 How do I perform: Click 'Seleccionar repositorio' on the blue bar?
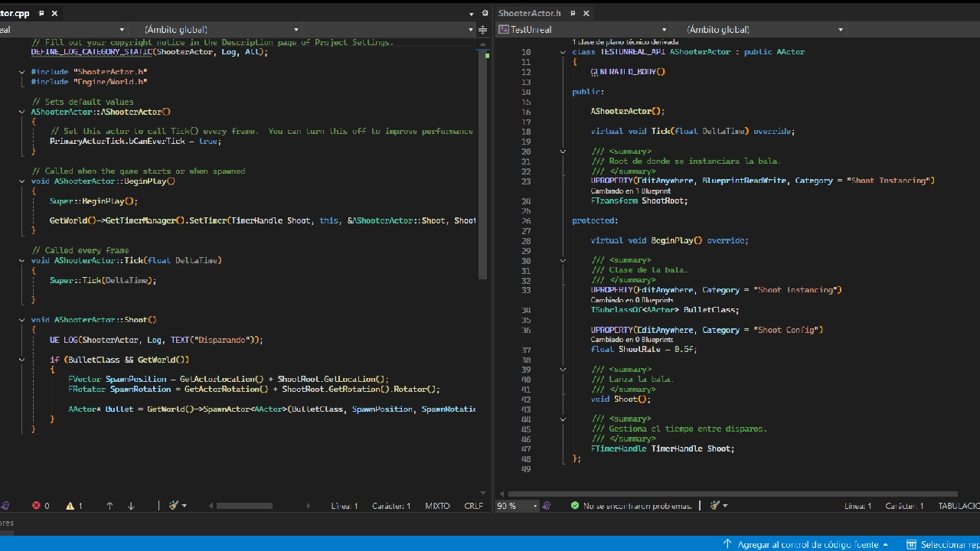point(949,544)
